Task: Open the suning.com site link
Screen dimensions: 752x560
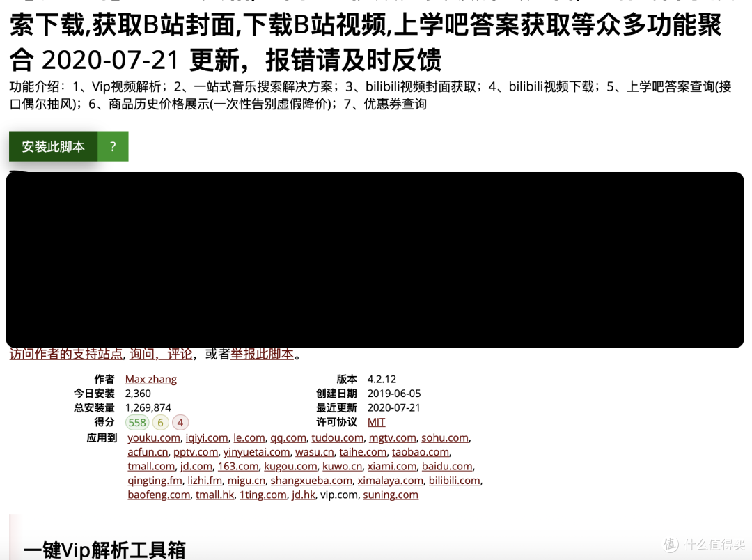Action: coord(391,495)
